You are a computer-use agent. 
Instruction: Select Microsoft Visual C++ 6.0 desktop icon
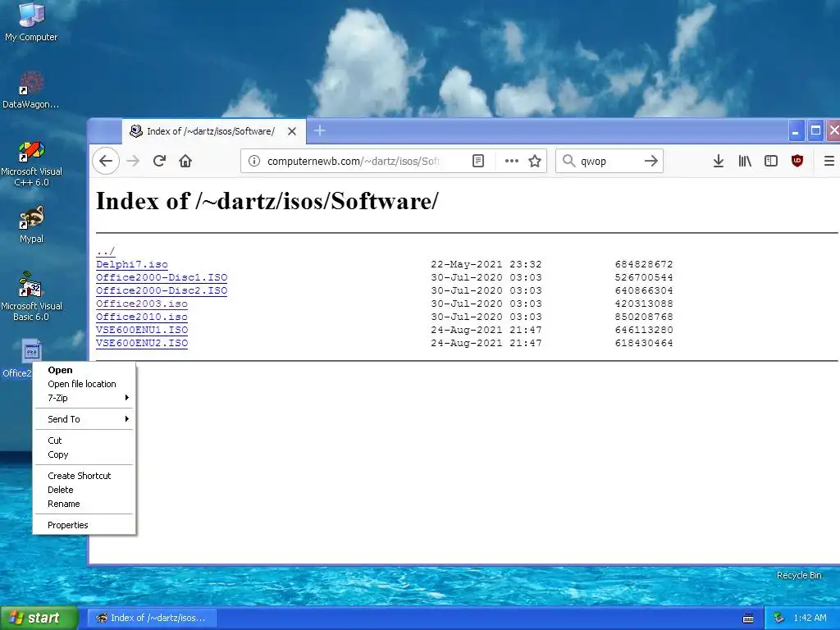31,163
